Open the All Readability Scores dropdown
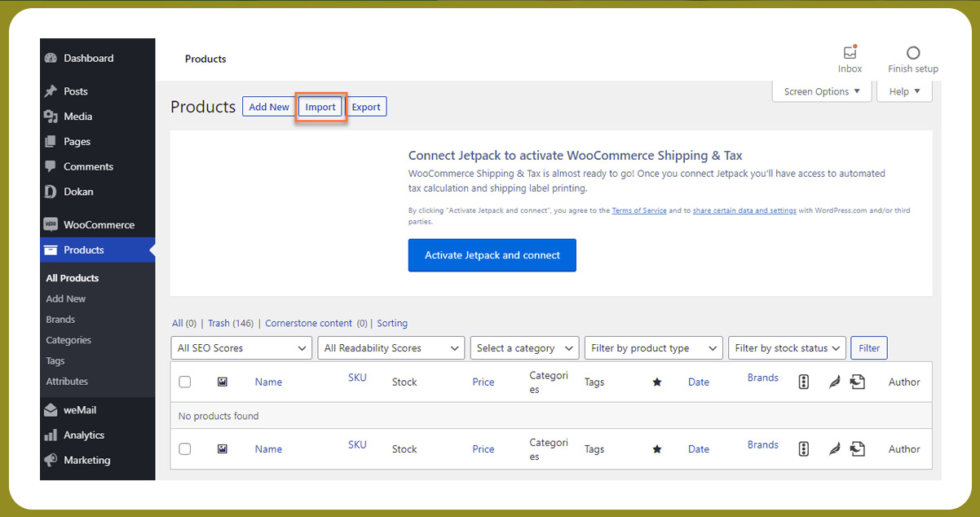Viewport: 980px width, 517px height. coord(391,348)
